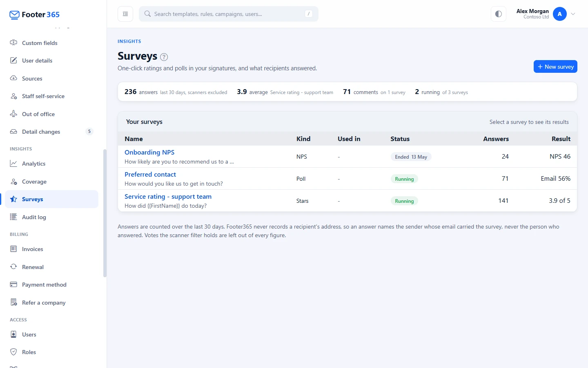
Task: Click the 71 comments summary stat
Action: point(374,92)
